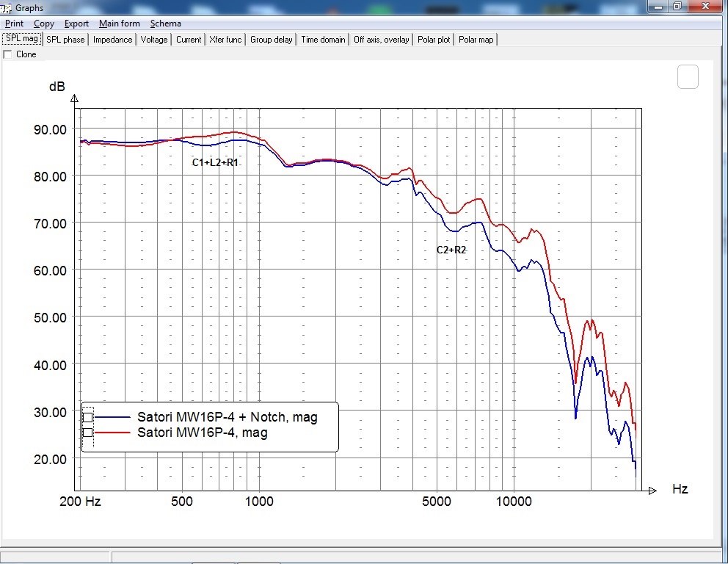Click the 80.00 dB axis value
This screenshot has width=728, height=564.
[50, 176]
